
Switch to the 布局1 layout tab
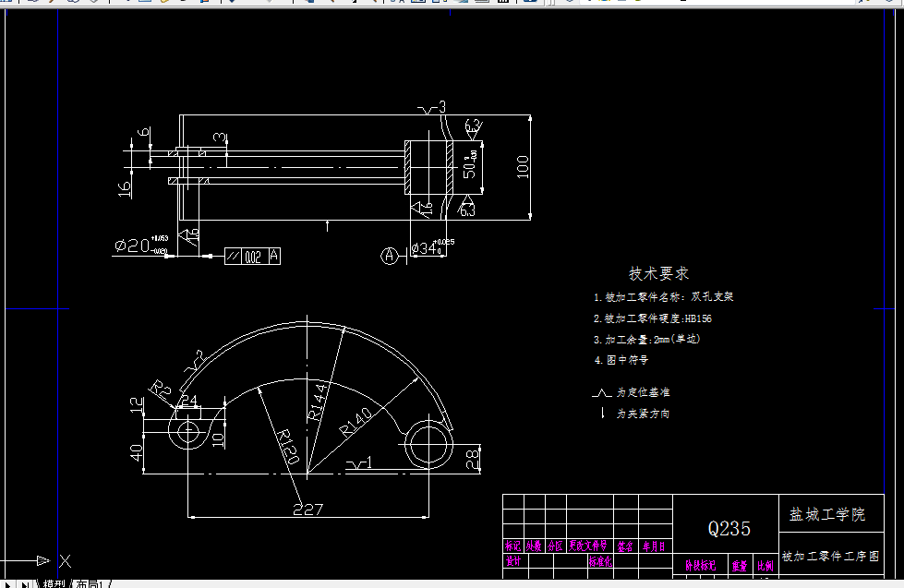pyautogui.click(x=90, y=584)
